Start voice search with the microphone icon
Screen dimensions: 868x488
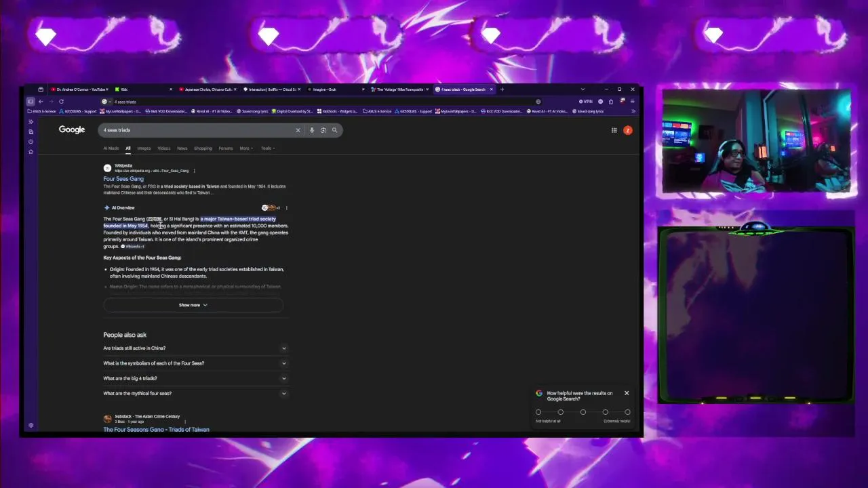click(312, 130)
